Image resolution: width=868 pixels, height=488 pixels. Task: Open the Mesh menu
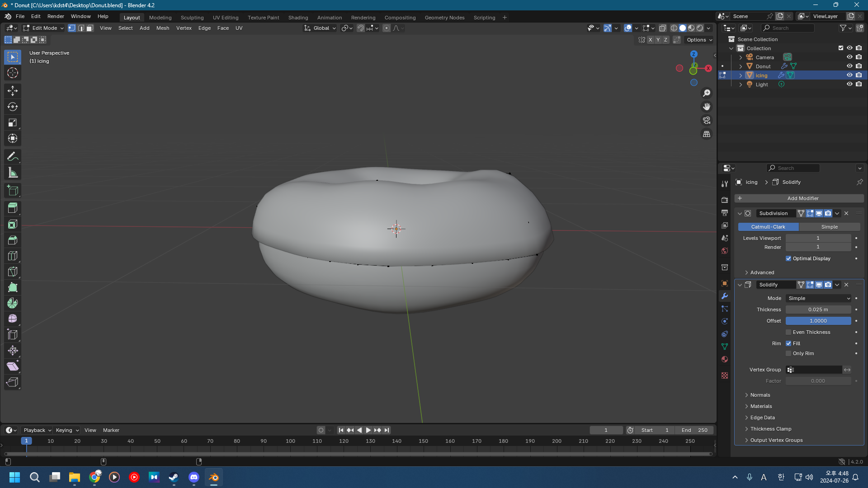[162, 28]
